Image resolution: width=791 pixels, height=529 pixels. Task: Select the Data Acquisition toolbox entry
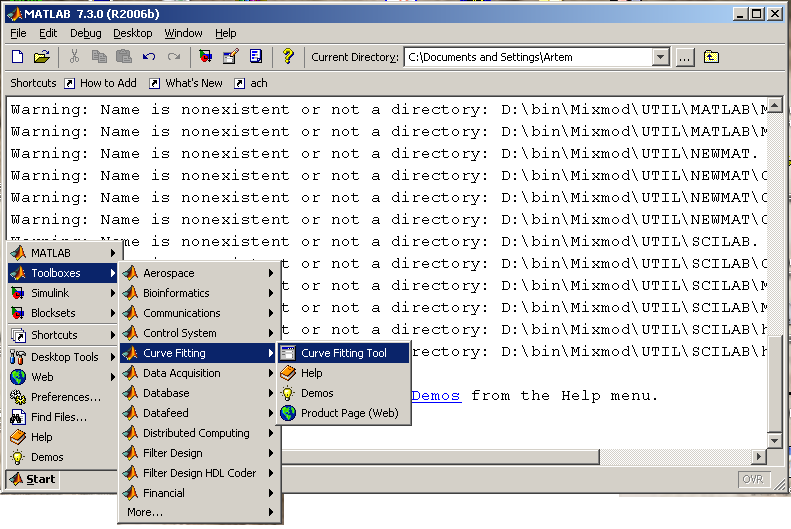tap(199, 373)
